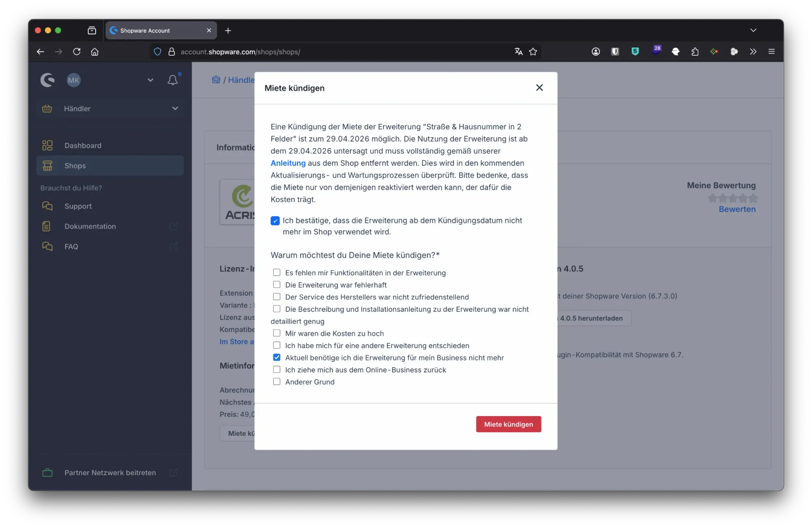
Task: Open the account chevron next to MK
Action: click(150, 80)
